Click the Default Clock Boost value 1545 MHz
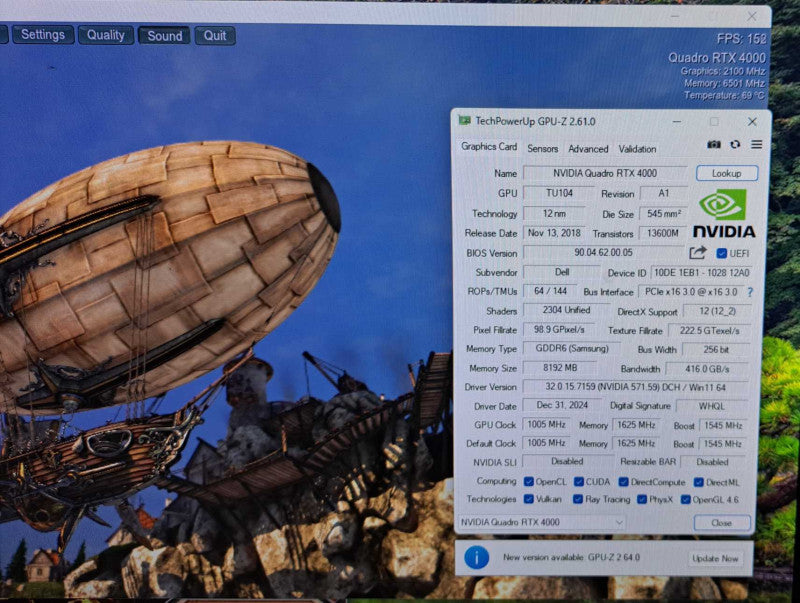800x603 pixels. pyautogui.click(x=723, y=444)
